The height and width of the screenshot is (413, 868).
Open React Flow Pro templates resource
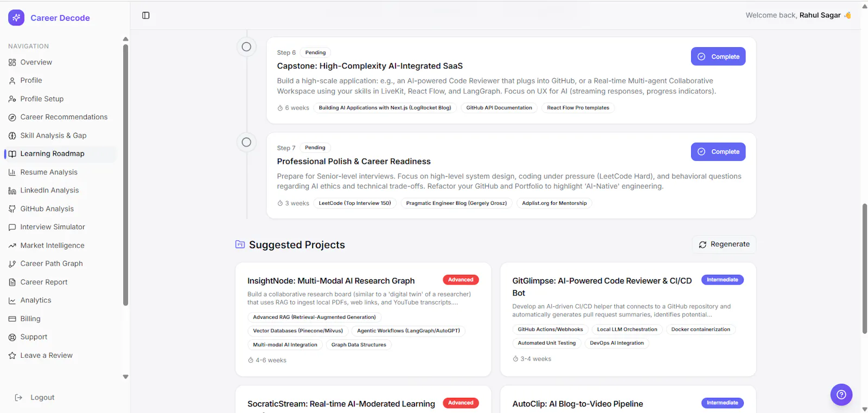578,108
